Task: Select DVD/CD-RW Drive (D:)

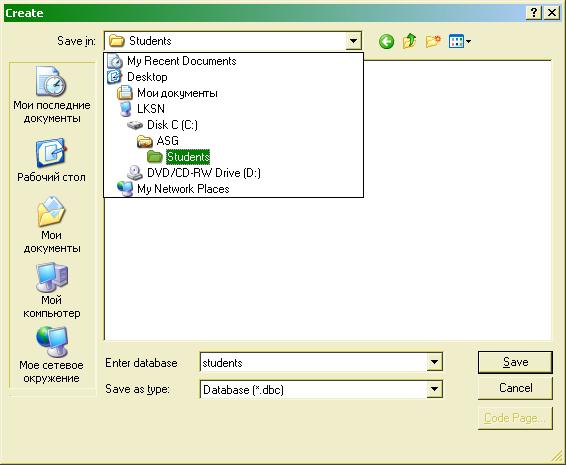Action: 233,173
